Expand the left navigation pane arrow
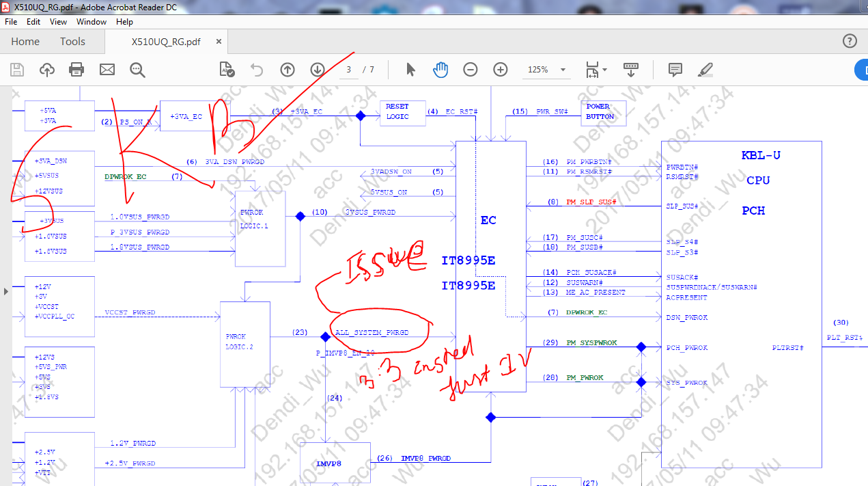This screenshot has width=868, height=486. [6, 291]
